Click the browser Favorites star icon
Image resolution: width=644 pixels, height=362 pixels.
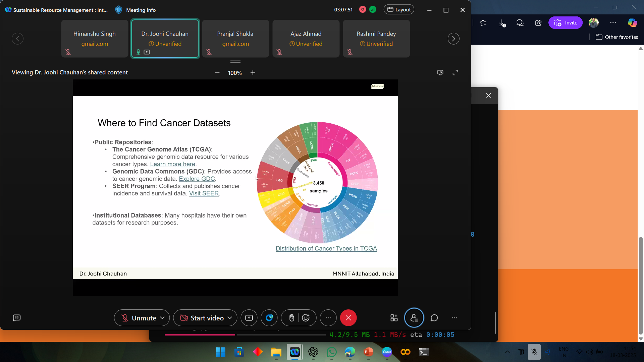[x=483, y=23]
